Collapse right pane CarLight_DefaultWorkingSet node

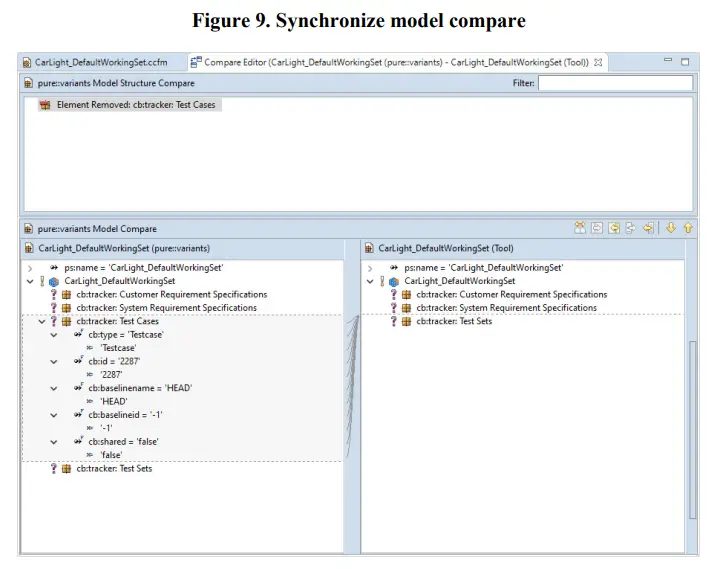370,281
